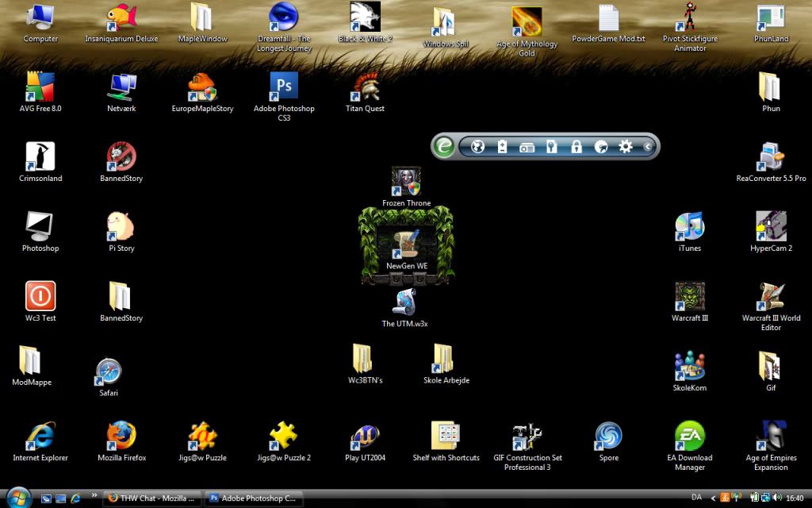
Task: Open the ModMappe folder
Action: coord(32,366)
